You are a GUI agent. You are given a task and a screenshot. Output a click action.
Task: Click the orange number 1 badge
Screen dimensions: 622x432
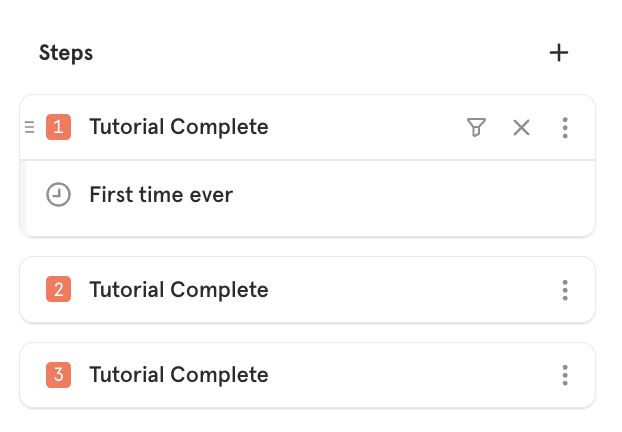click(x=58, y=127)
